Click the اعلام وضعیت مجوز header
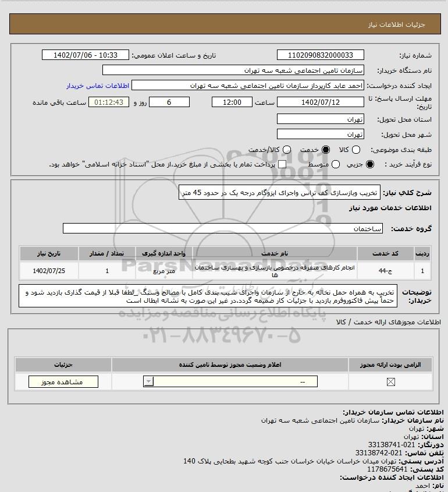 click(x=230, y=364)
